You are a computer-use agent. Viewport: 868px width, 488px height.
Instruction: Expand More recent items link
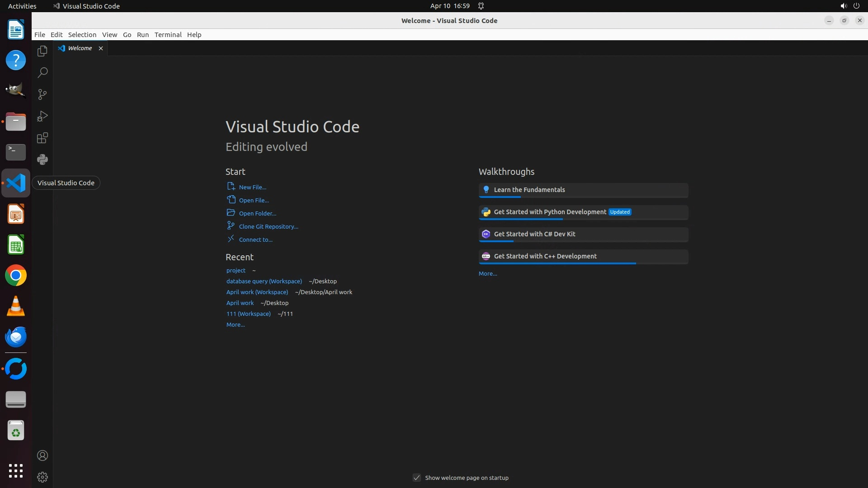point(236,324)
